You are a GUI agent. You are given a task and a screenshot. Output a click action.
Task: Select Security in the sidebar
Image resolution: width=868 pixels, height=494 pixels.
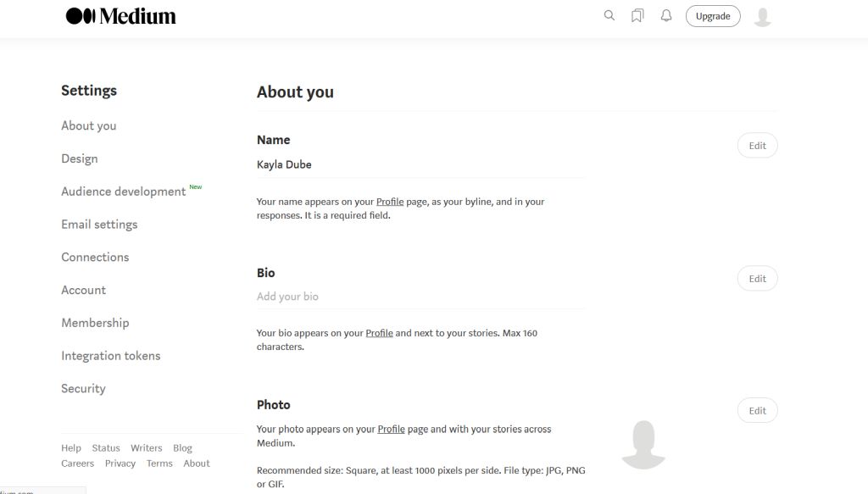[83, 389]
